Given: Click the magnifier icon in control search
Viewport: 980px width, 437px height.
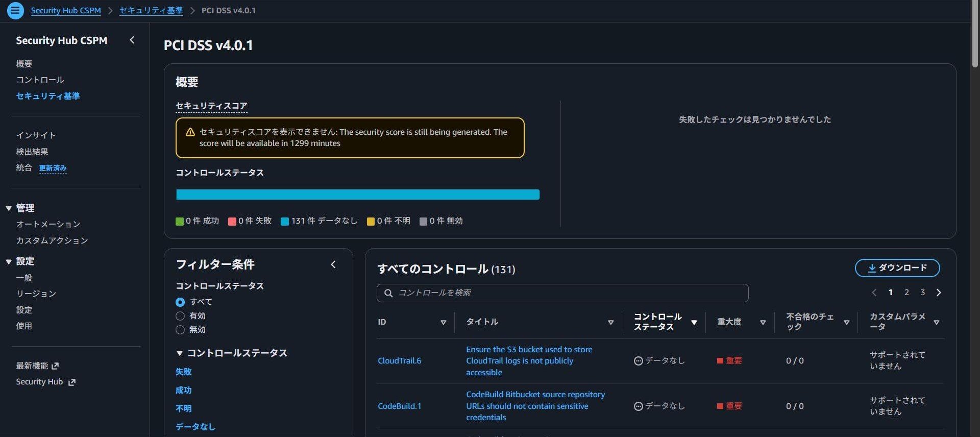Looking at the screenshot, I should [388, 293].
